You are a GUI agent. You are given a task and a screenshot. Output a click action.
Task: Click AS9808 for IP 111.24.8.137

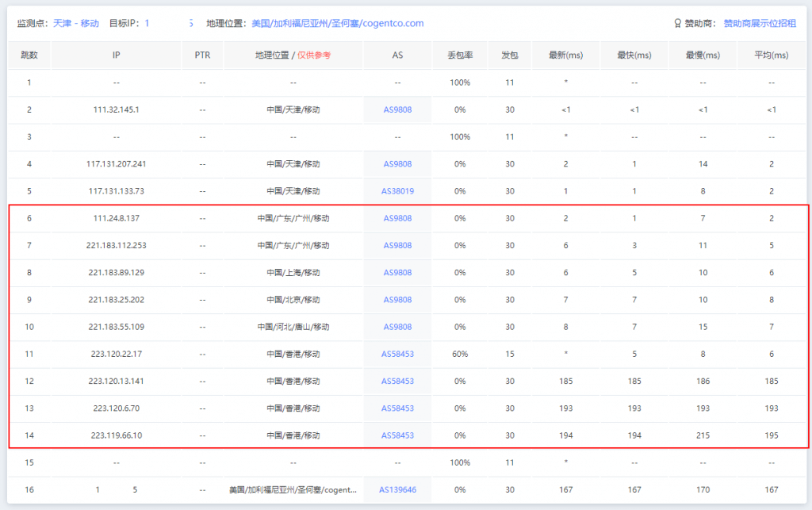tap(397, 218)
